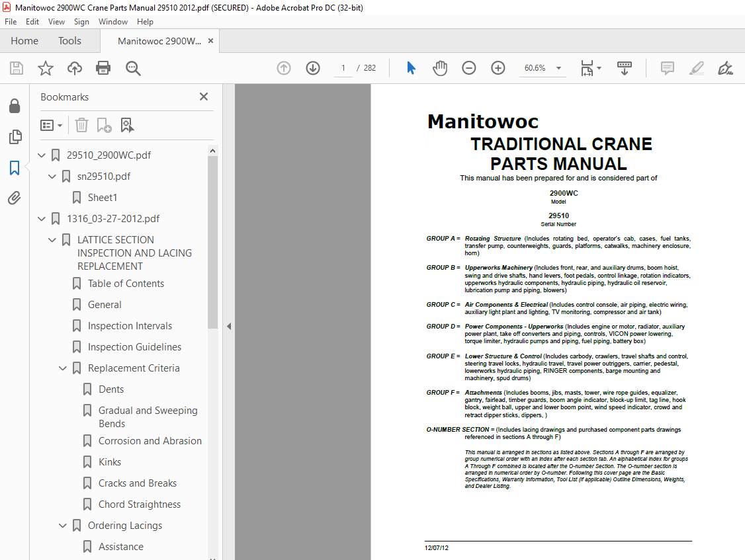Switch to the Home tab
745x560 pixels.
tap(24, 41)
